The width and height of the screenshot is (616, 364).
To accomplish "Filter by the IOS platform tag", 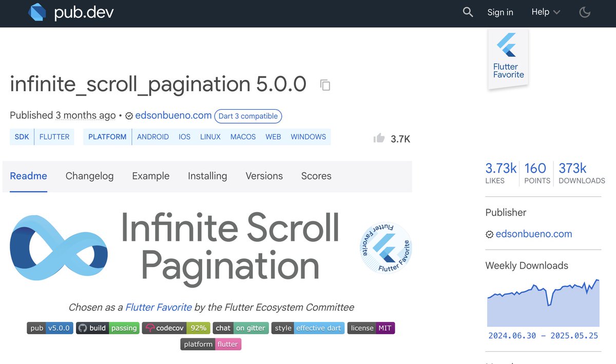I will (x=184, y=137).
